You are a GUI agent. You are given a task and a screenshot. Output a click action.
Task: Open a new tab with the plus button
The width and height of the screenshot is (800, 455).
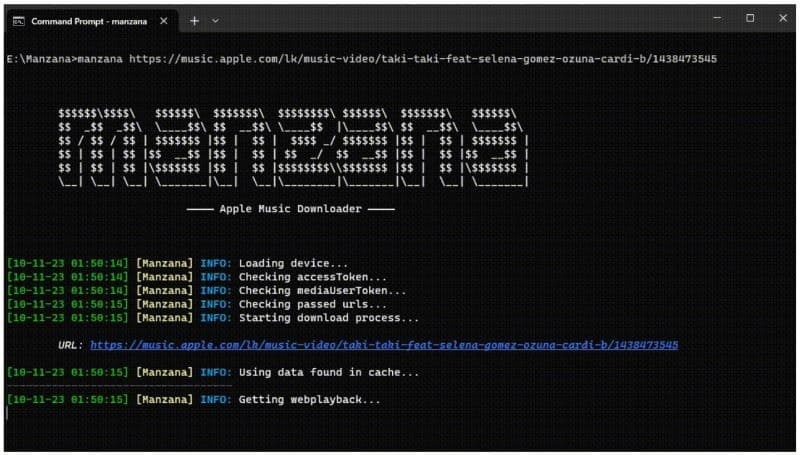194,20
